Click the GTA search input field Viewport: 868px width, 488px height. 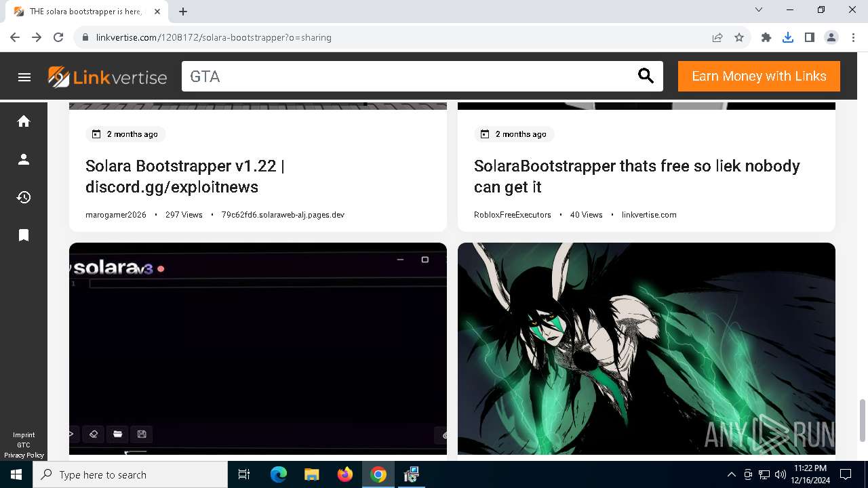(x=407, y=77)
